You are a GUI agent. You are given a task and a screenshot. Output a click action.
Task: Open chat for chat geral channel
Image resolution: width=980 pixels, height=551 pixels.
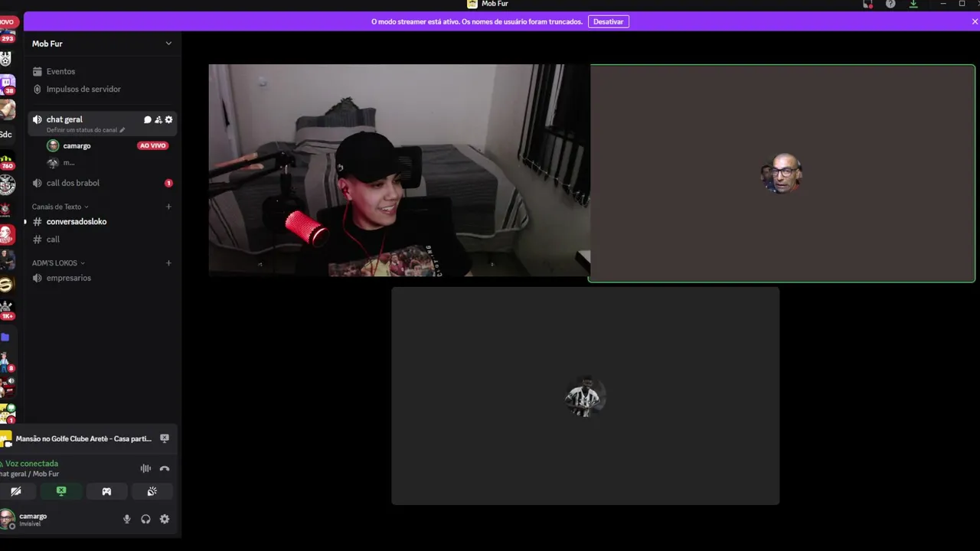point(148,119)
